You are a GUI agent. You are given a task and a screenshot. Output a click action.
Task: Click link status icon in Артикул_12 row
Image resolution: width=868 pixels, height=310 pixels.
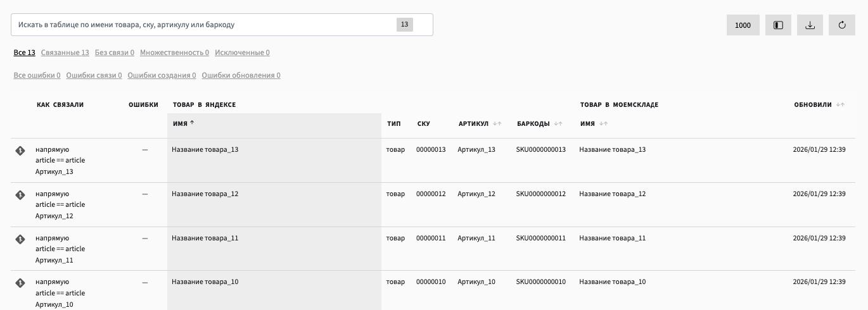click(x=20, y=195)
